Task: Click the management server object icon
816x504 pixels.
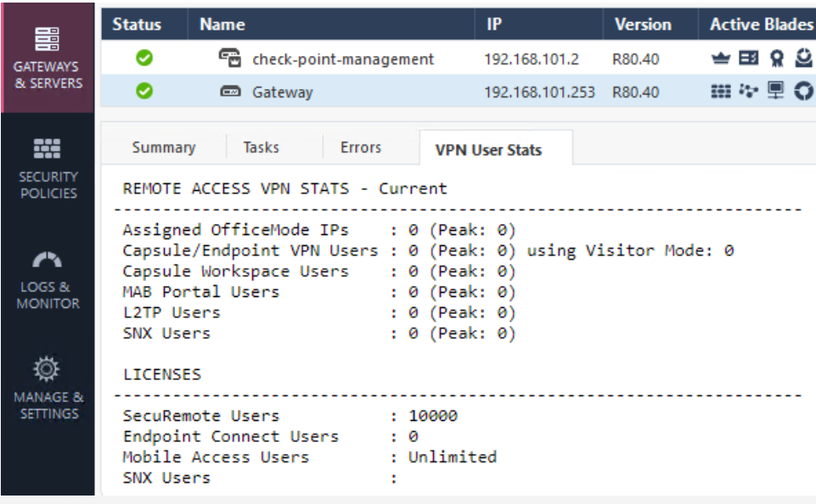Action: pyautogui.click(x=229, y=58)
